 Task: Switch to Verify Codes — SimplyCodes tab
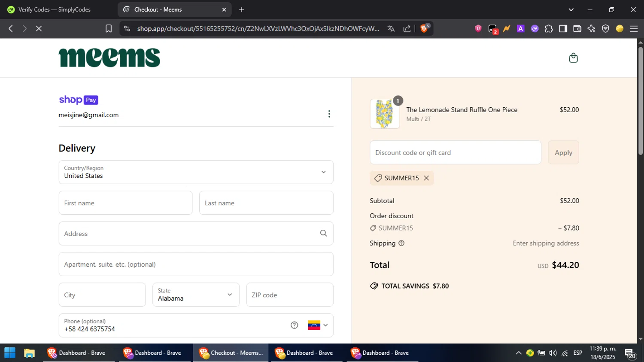54,9
